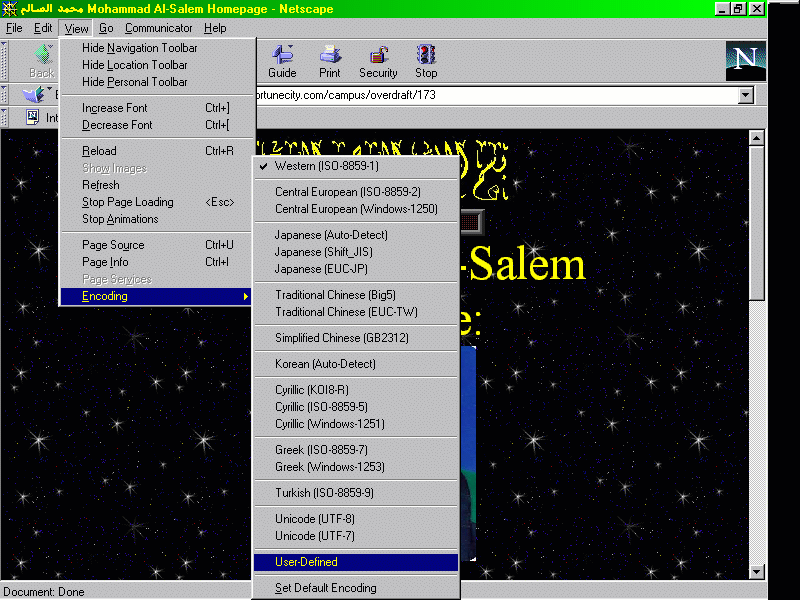Choose Unicode (UTF-8) encoding
Image resolution: width=800 pixels, height=600 pixels.
pyautogui.click(x=314, y=519)
